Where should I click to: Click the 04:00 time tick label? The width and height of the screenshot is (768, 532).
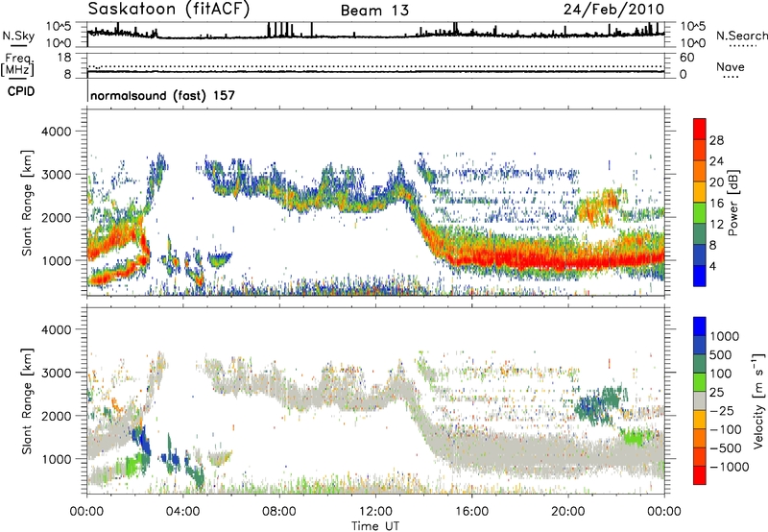(182, 512)
